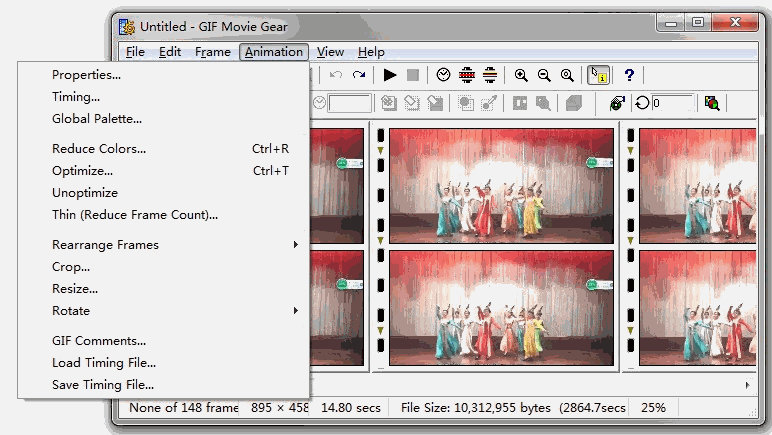Choose Save Timing File...

pos(163,385)
